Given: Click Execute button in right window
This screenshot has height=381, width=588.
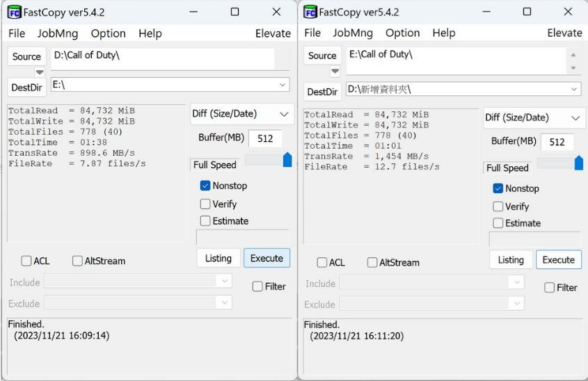Looking at the screenshot, I should (559, 259).
